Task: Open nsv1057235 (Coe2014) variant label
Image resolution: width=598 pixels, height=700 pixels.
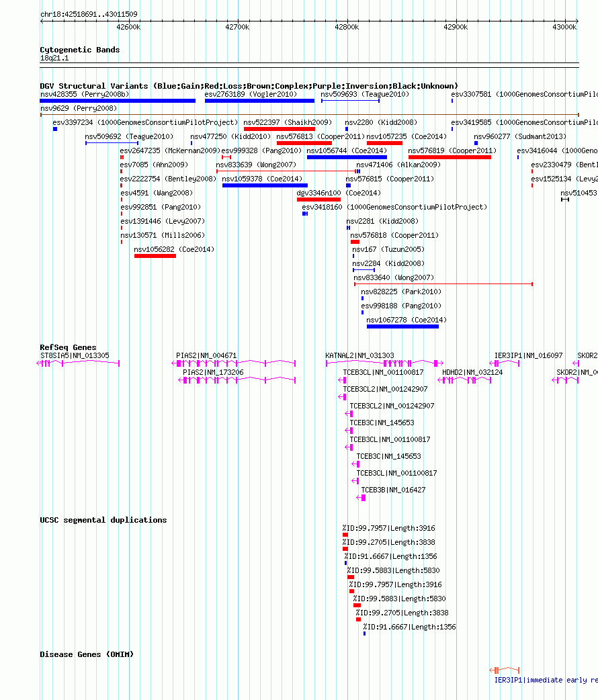Action: point(407,136)
